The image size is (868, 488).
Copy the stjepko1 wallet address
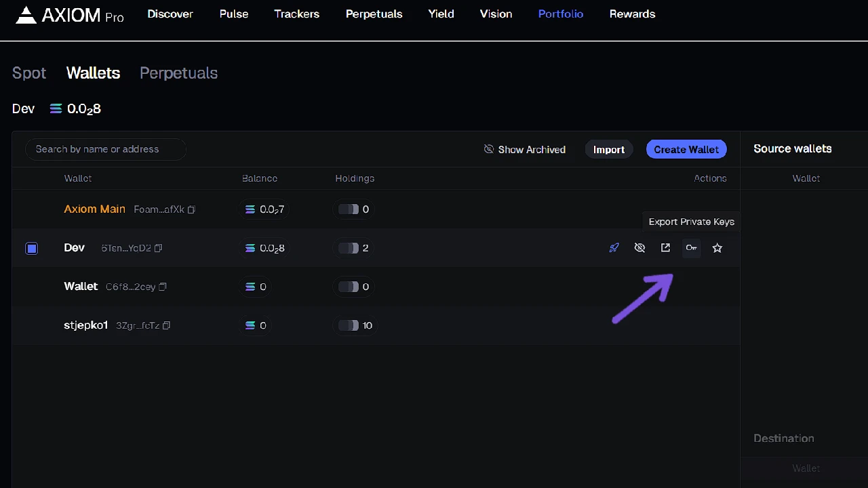click(x=166, y=325)
